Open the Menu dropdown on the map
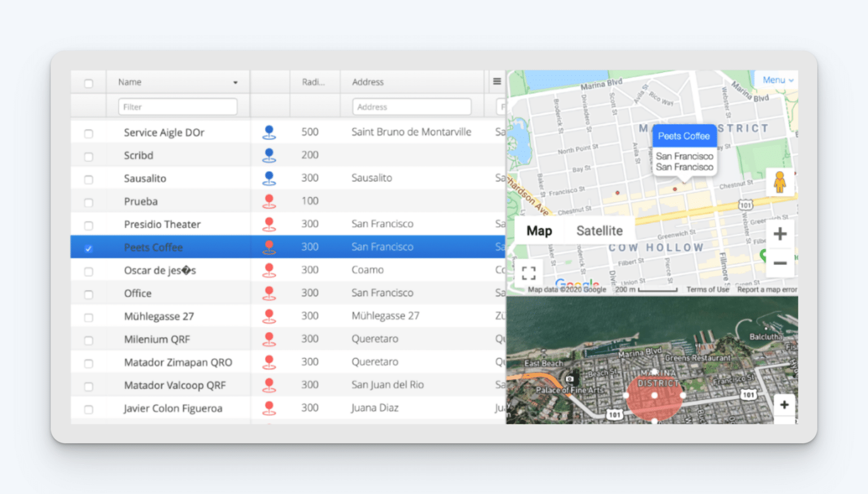868x494 pixels. (x=777, y=80)
